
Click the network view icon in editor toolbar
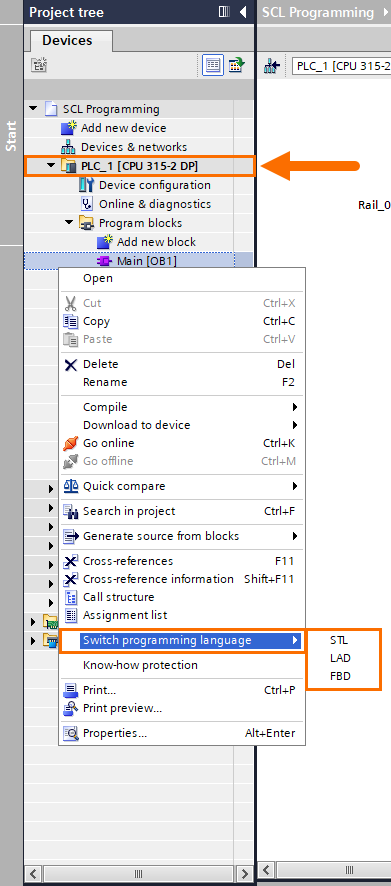coord(272,66)
